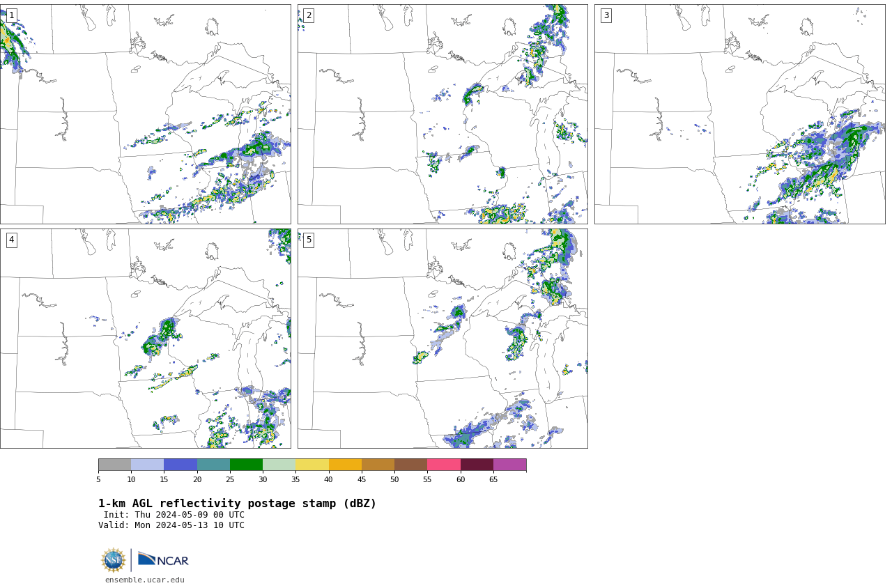Click the NCAR logo
This screenshot has height=588, width=892.
click(x=163, y=559)
